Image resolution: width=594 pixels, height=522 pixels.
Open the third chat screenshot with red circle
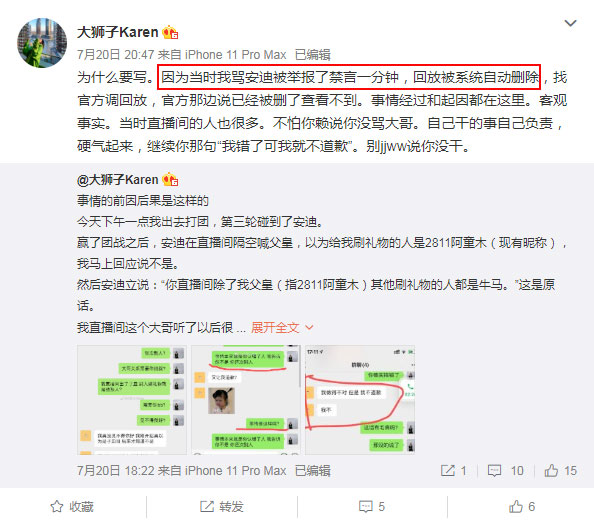(x=360, y=400)
